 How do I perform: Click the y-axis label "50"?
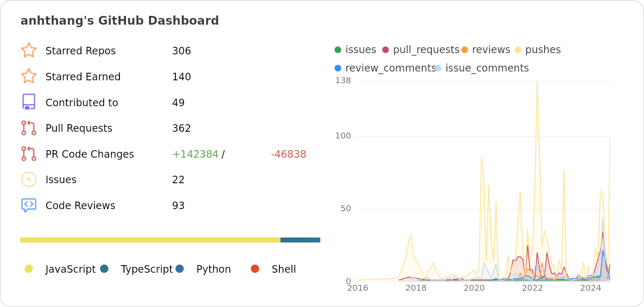(x=346, y=209)
